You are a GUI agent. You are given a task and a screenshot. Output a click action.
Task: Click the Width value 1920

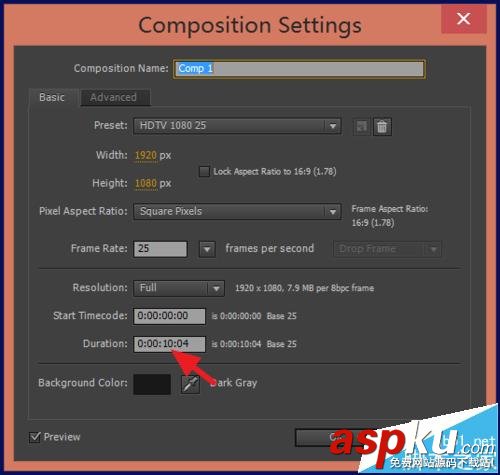[x=146, y=155]
